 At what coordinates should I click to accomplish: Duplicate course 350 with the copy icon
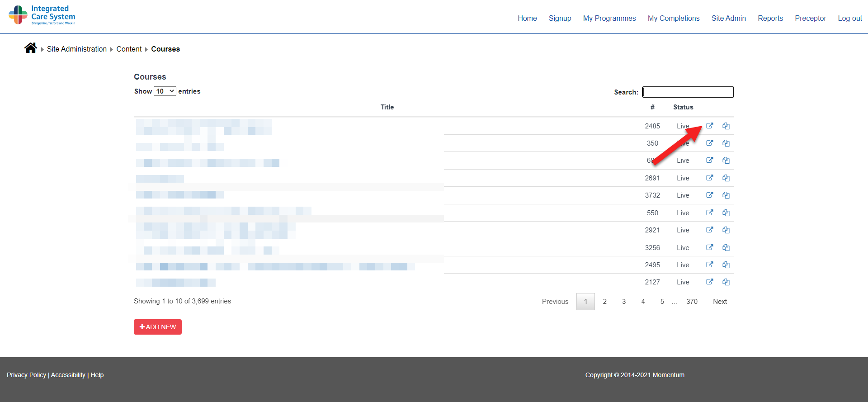pyautogui.click(x=726, y=143)
